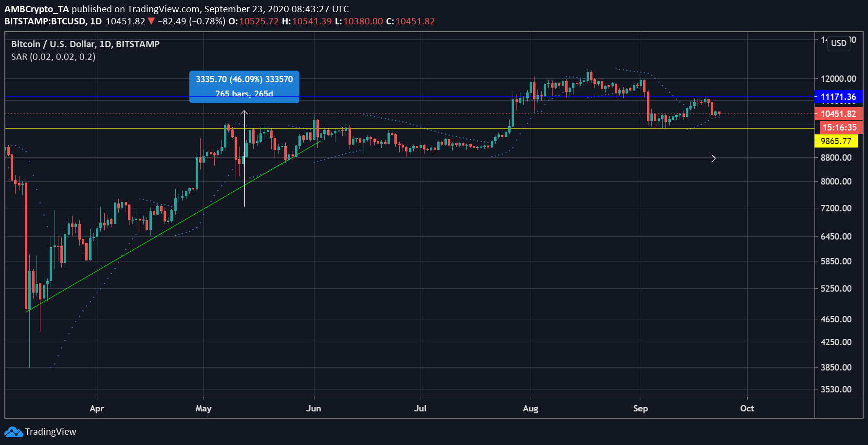The width and height of the screenshot is (868, 445).
Task: Click the close price value 10451.82 in header
Action: click(x=415, y=21)
